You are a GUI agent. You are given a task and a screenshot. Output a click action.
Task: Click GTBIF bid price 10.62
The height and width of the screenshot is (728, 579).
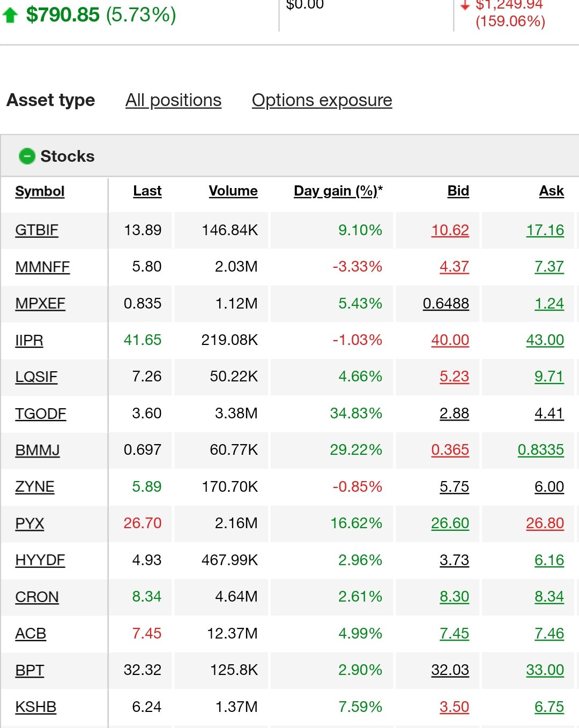pyautogui.click(x=450, y=230)
